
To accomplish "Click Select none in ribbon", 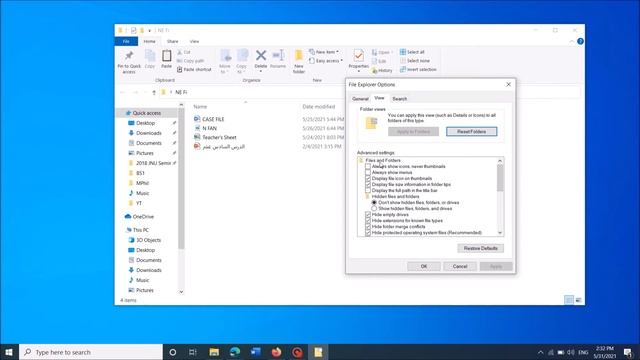I will [414, 61].
